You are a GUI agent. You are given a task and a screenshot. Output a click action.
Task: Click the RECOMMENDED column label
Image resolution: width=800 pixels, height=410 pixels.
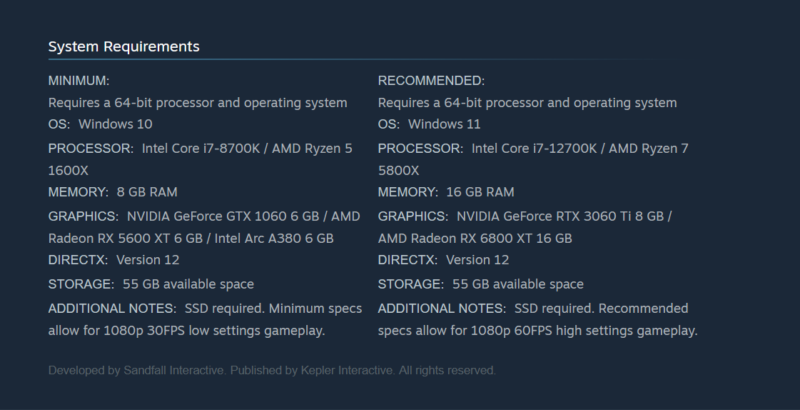431,80
